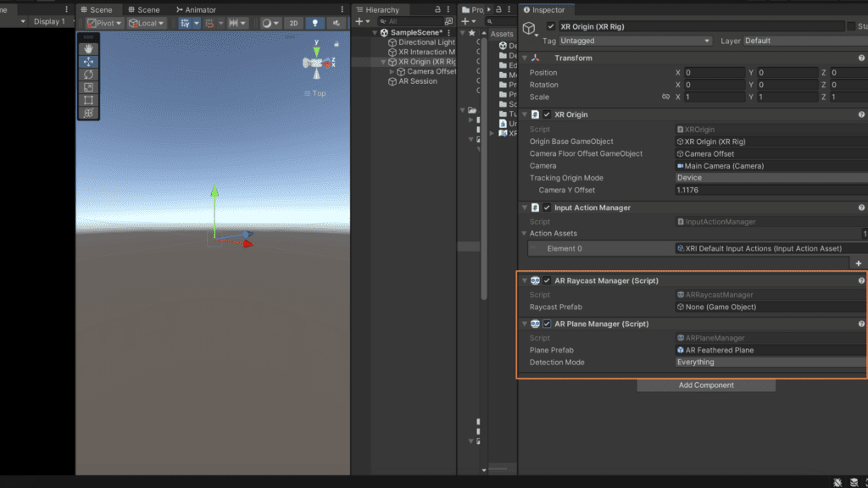The height and width of the screenshot is (488, 868).
Task: Activate the Move tool
Action: [88, 61]
